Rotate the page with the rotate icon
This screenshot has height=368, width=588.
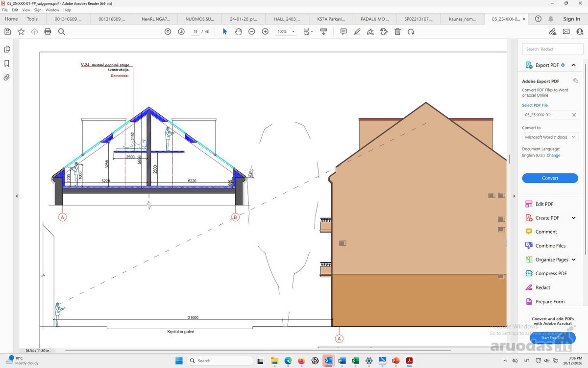click(411, 31)
